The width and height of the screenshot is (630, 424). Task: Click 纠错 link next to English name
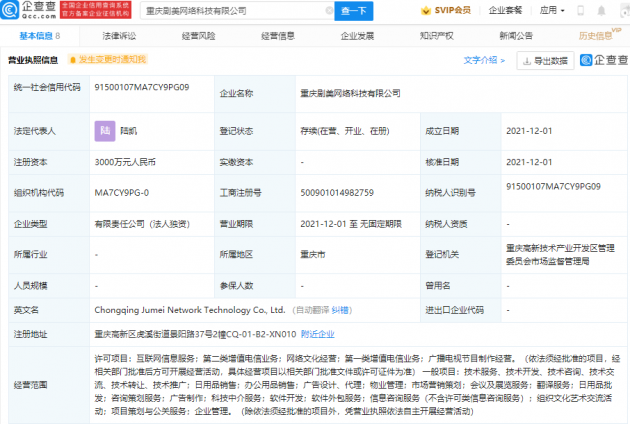340,310
